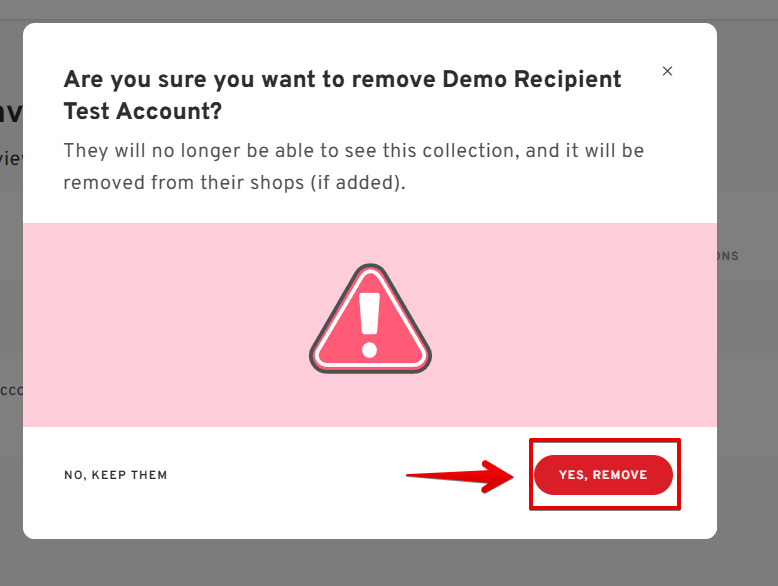The height and width of the screenshot is (586, 778).
Task: Close the removal confirmation dialog with X
Action: (667, 71)
